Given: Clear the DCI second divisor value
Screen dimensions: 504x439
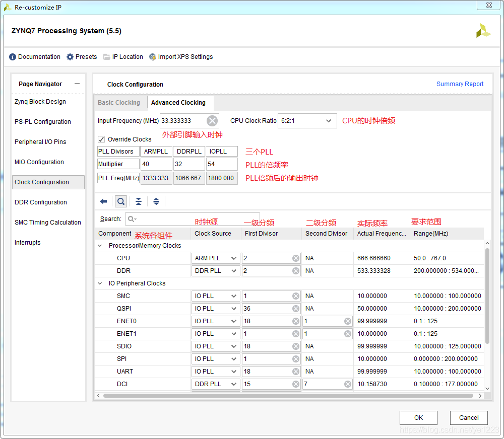Looking at the screenshot, I should pyautogui.click(x=347, y=384).
